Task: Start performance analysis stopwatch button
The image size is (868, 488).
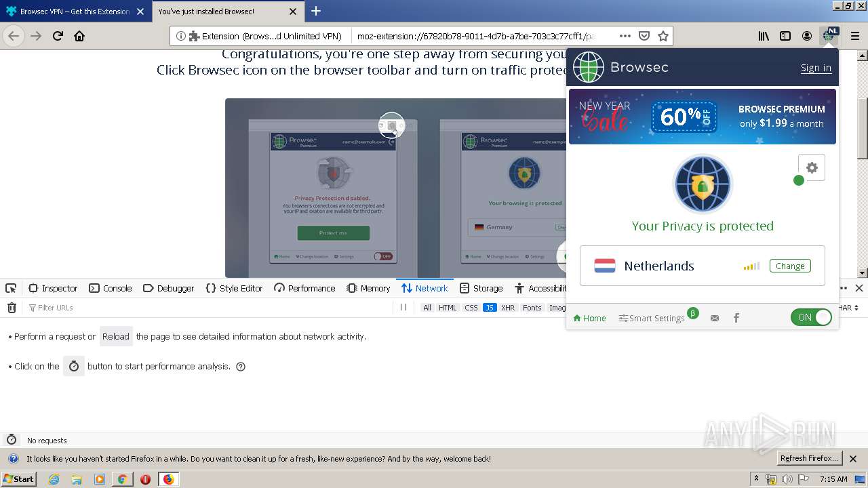Action: tap(74, 366)
